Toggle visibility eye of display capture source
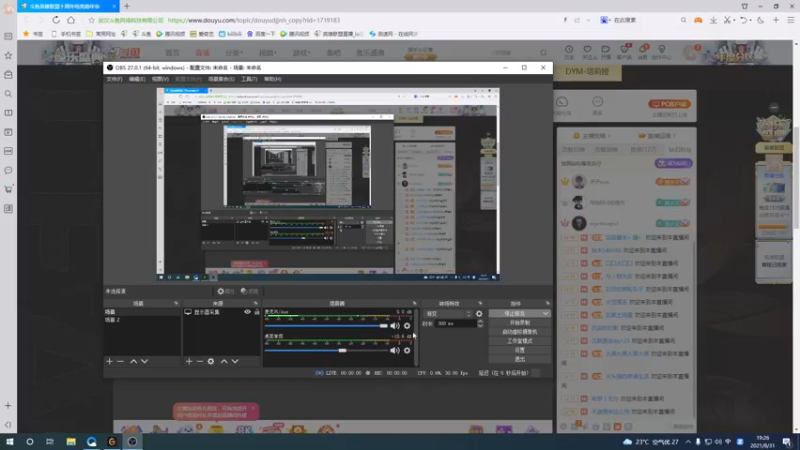 247,312
